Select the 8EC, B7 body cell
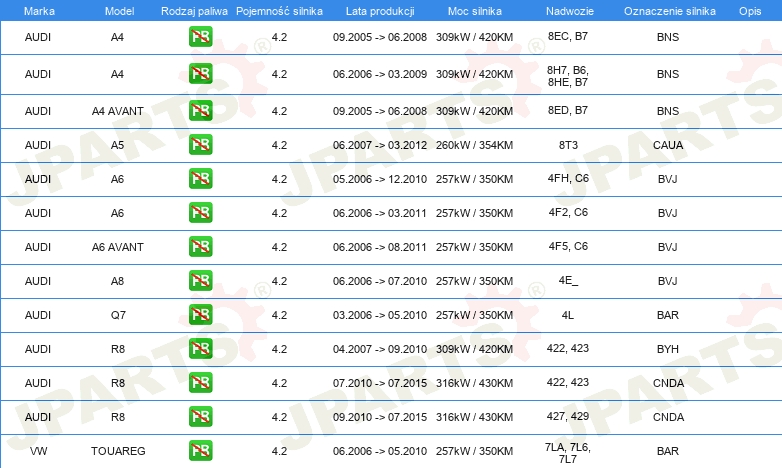782x468 pixels. click(568, 36)
